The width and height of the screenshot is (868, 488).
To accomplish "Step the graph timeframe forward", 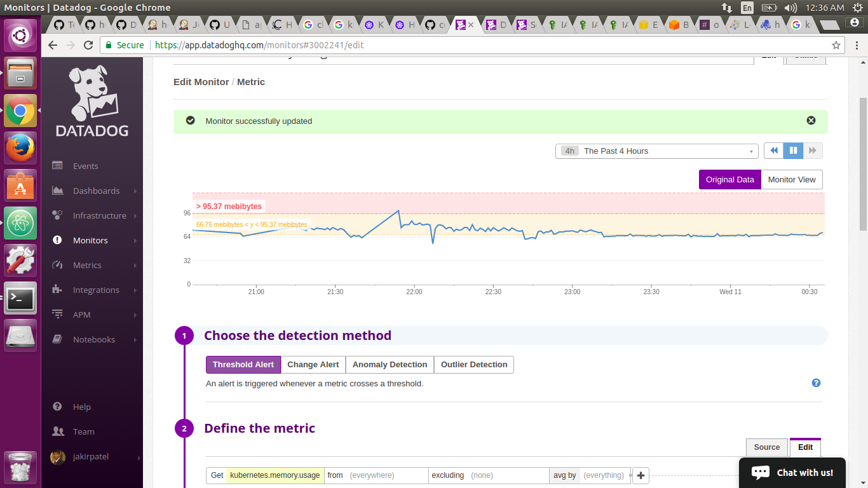I will (x=813, y=151).
